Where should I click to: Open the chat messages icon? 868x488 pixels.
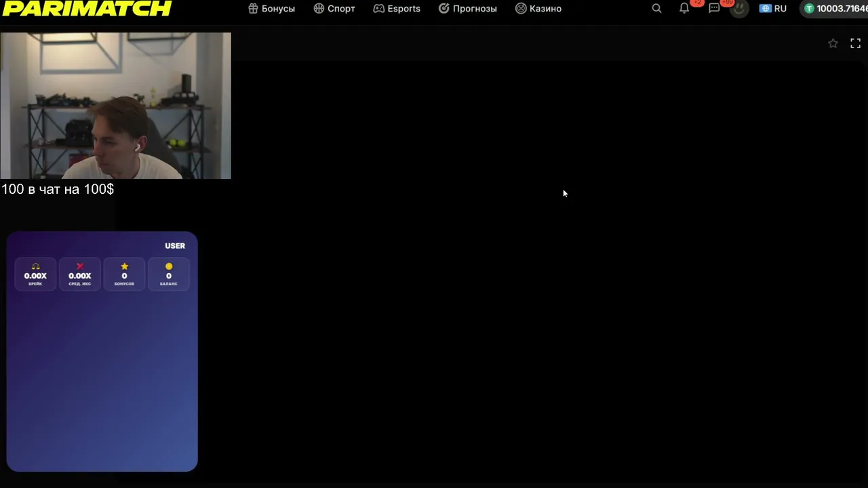(714, 9)
